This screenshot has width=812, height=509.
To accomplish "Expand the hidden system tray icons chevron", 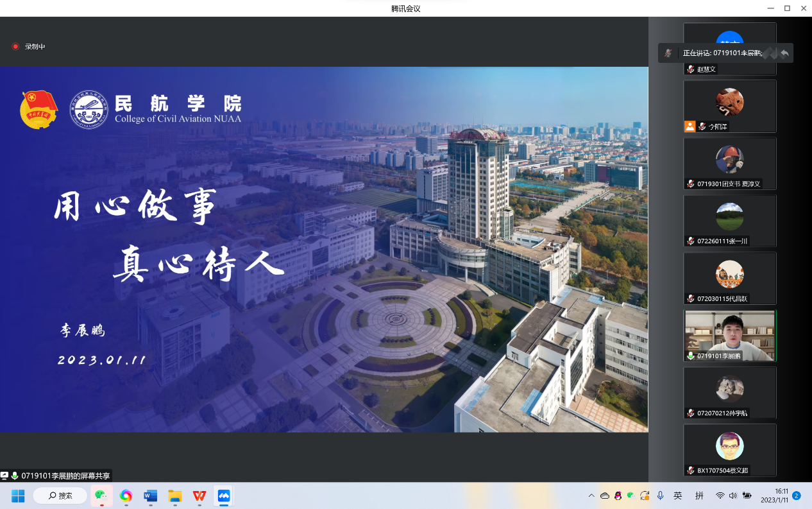I will tap(591, 496).
